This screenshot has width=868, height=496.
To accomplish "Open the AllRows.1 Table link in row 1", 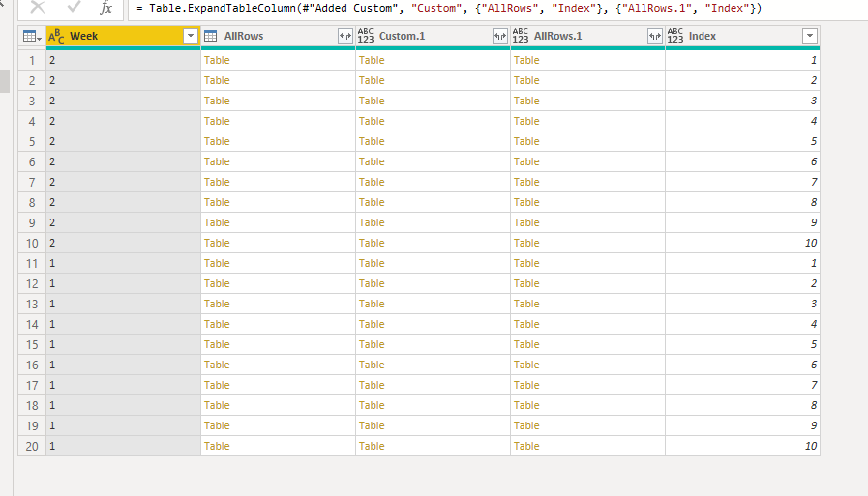I will (526, 60).
